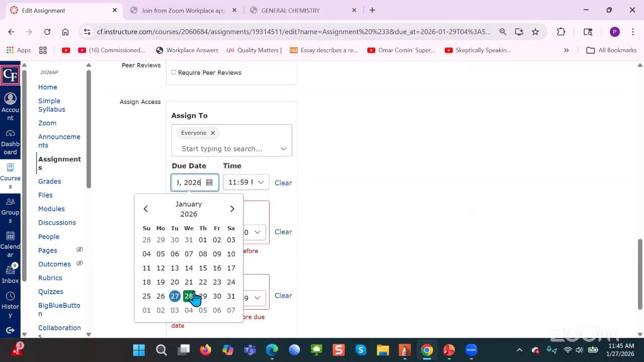The height and width of the screenshot is (362, 644).
Task: Open the Chrome profile avatar P
Action: point(614,32)
